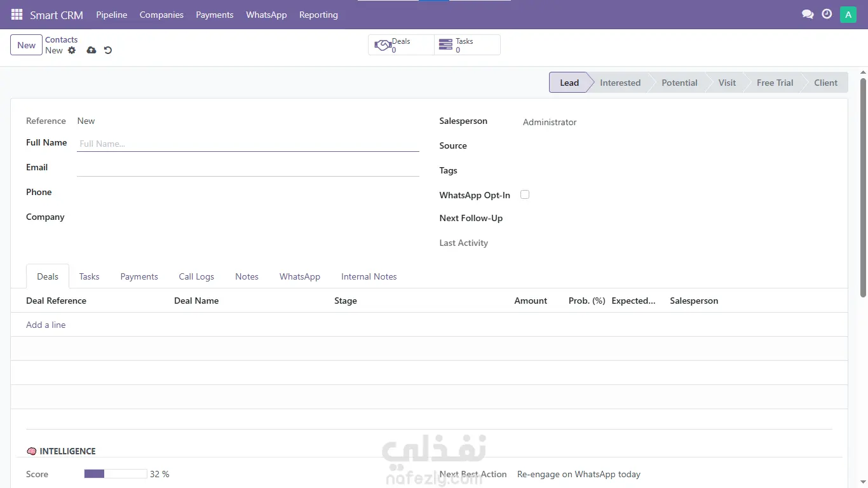
Task: Open the Next Follow-Up date picker
Action: [x=677, y=219]
